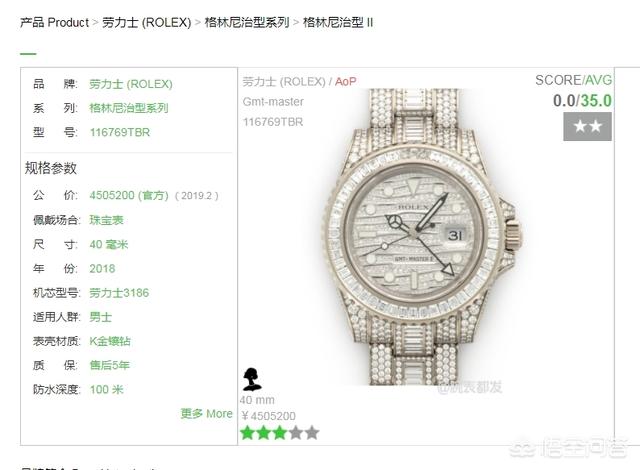Screen dimensions: 640x470
Task: Click size value 40 毫米
Action: [109, 244]
